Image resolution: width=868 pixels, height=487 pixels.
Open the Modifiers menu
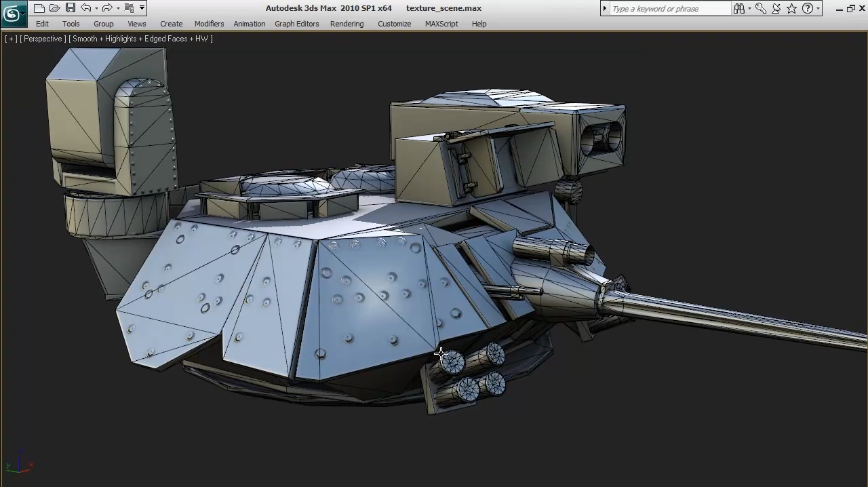209,24
